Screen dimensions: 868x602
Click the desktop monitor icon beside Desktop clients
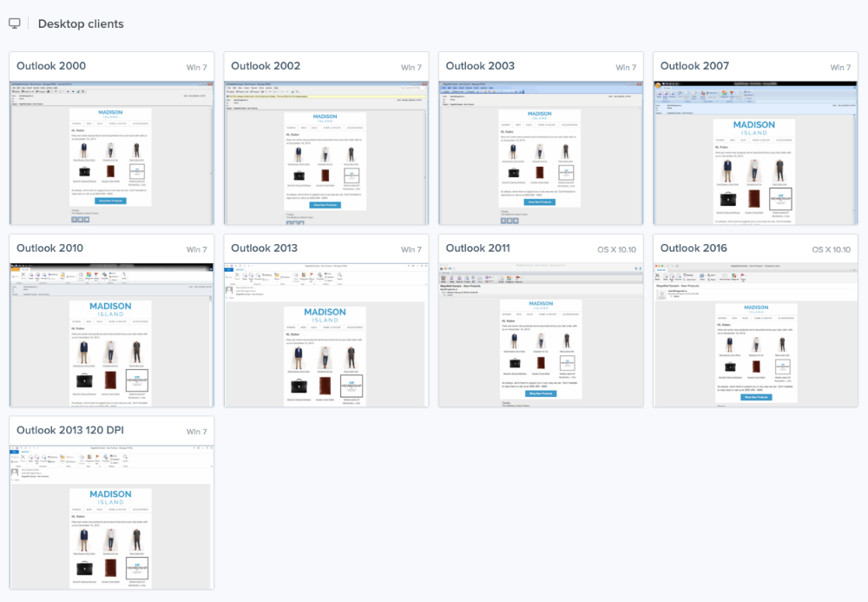pos(15,23)
